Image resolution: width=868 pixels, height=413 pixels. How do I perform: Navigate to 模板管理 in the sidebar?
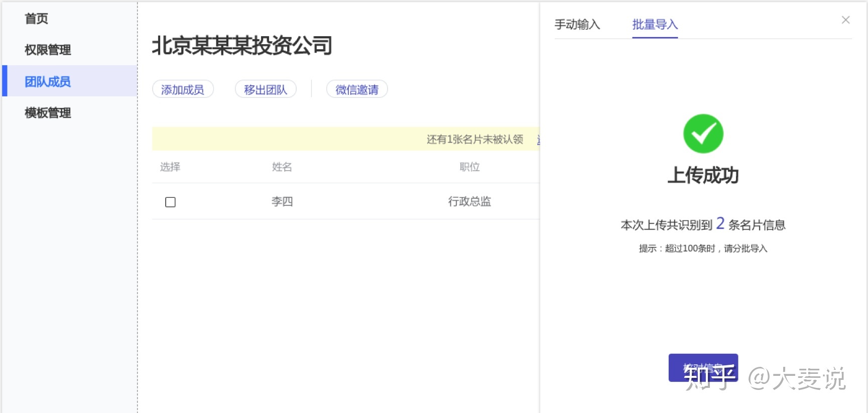(x=48, y=113)
